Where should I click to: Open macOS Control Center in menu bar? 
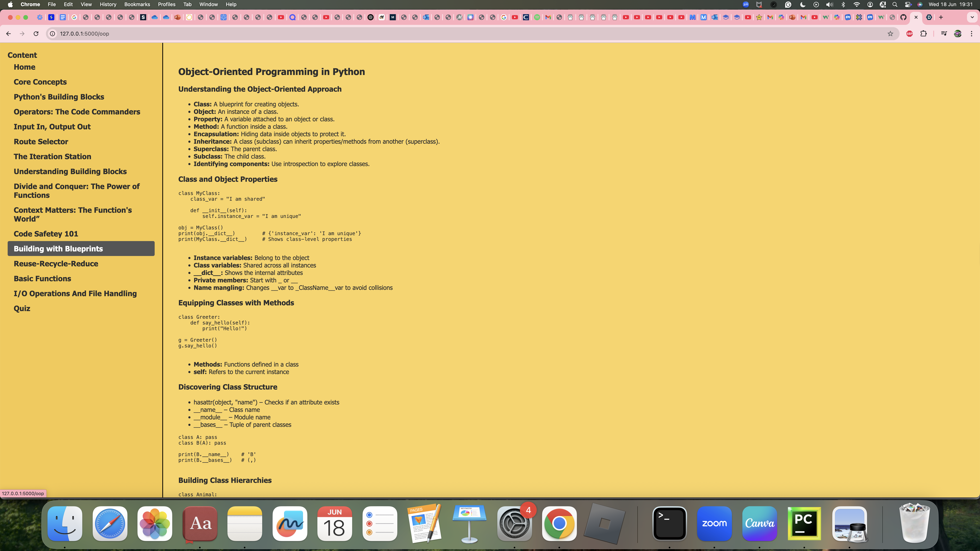coord(908,4)
